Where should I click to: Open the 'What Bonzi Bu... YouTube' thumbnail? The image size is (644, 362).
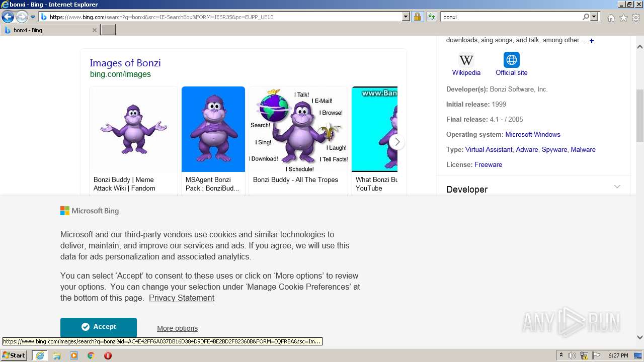374,129
